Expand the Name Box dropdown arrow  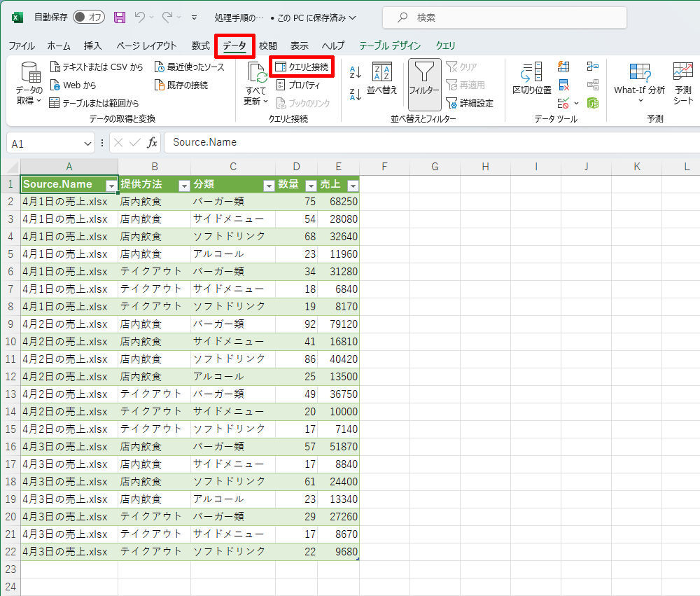pyautogui.click(x=88, y=143)
